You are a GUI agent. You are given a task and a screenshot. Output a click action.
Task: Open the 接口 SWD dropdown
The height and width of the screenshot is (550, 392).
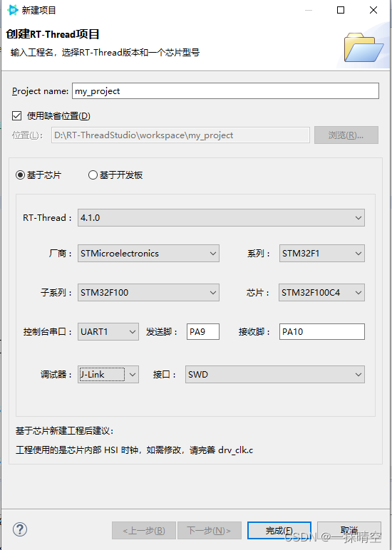275,374
